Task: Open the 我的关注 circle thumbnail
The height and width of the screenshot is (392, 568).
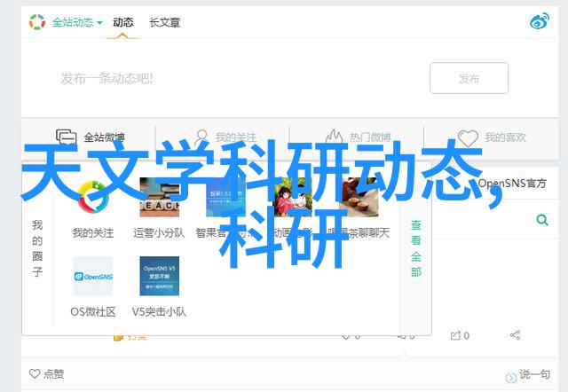Action: coord(93,197)
